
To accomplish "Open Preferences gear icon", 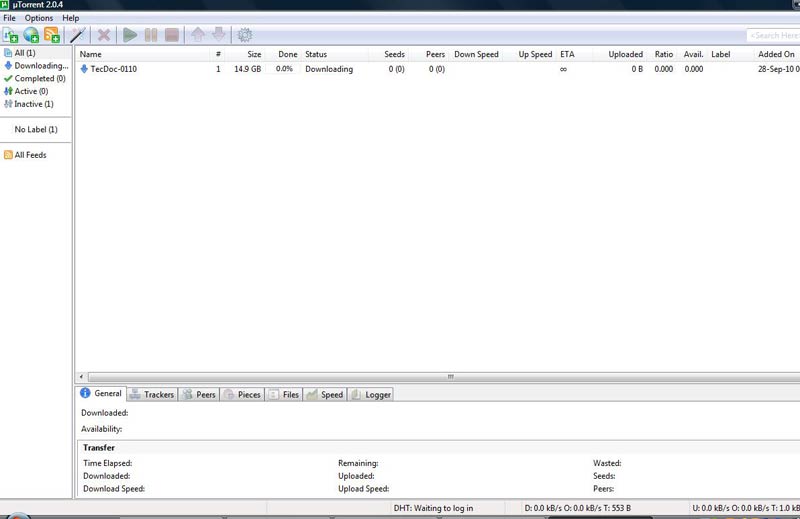I will point(245,35).
